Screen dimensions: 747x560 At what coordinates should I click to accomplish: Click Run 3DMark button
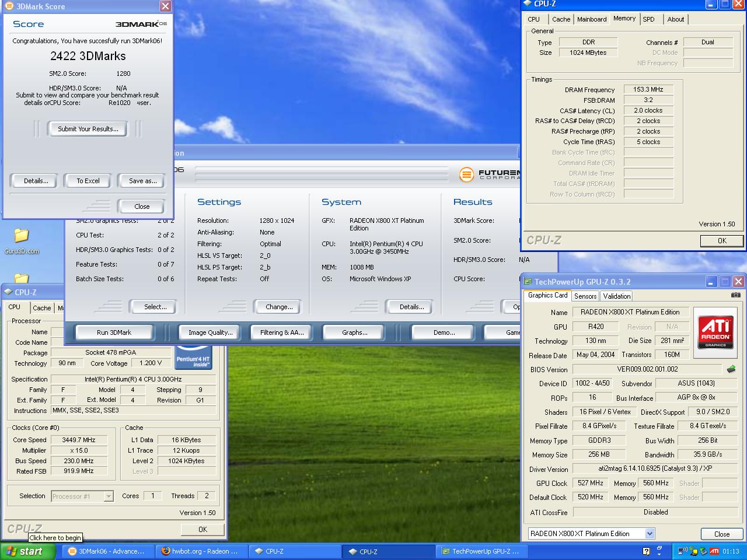[114, 332]
